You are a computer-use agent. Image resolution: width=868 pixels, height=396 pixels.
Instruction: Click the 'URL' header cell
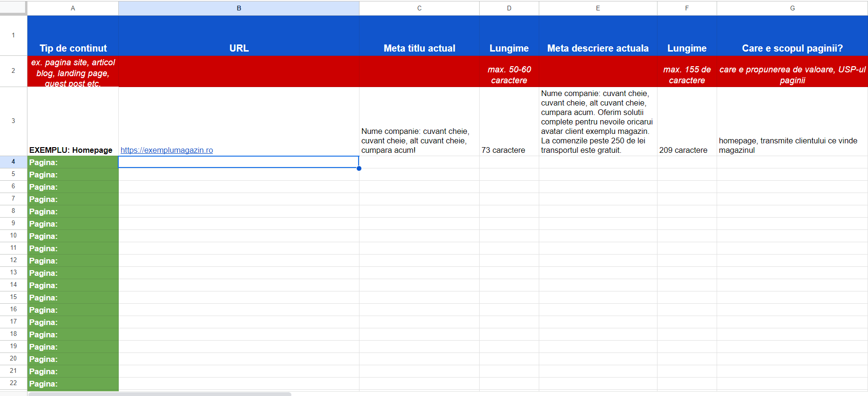239,36
